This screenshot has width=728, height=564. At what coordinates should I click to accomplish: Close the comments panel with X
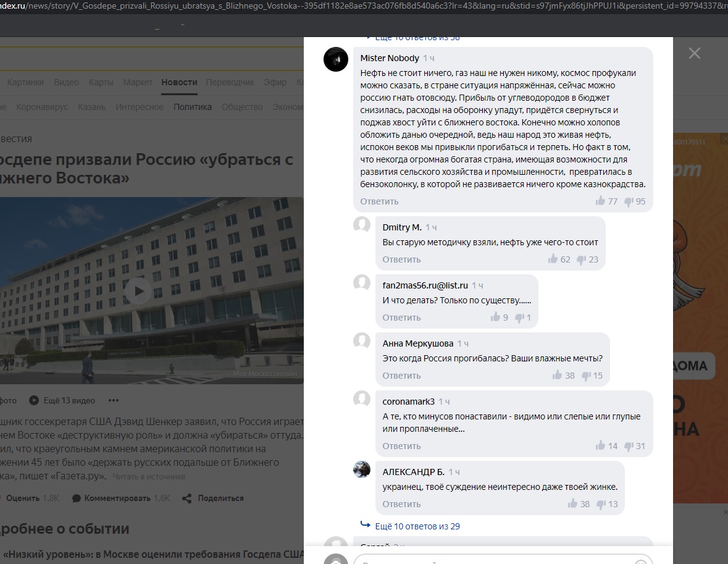pyautogui.click(x=694, y=54)
